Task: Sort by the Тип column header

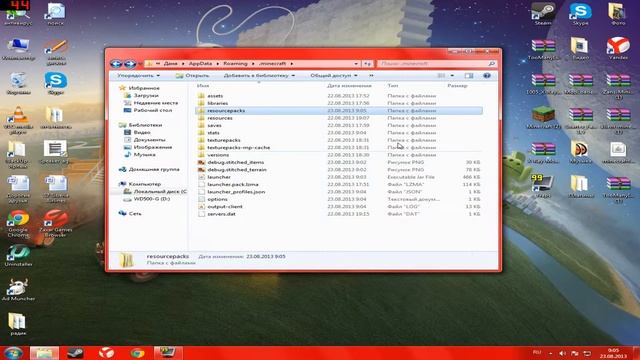Action: click(x=393, y=86)
